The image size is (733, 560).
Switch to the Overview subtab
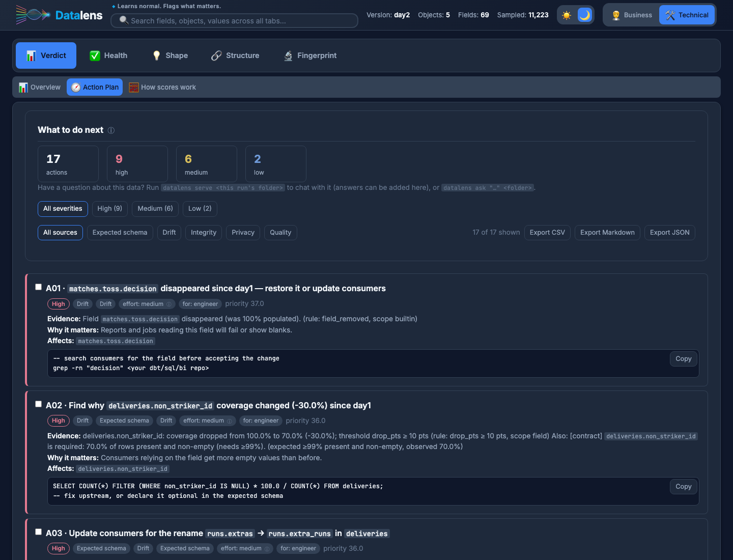tap(40, 87)
